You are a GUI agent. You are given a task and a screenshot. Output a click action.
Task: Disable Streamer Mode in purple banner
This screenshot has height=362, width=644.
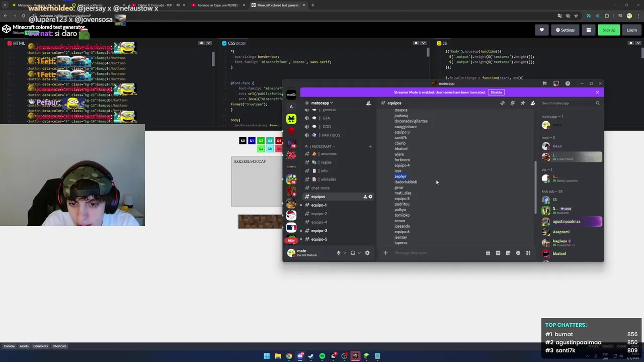[x=496, y=92]
